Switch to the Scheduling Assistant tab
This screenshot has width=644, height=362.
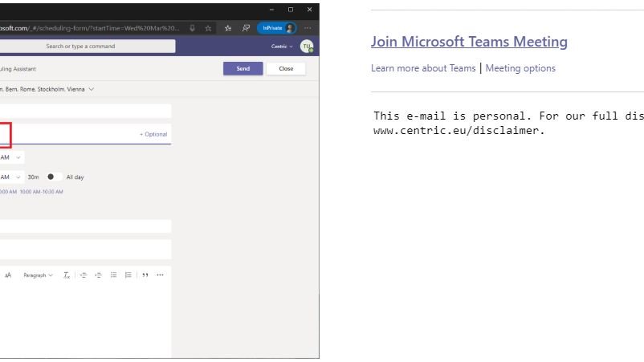[x=18, y=69]
